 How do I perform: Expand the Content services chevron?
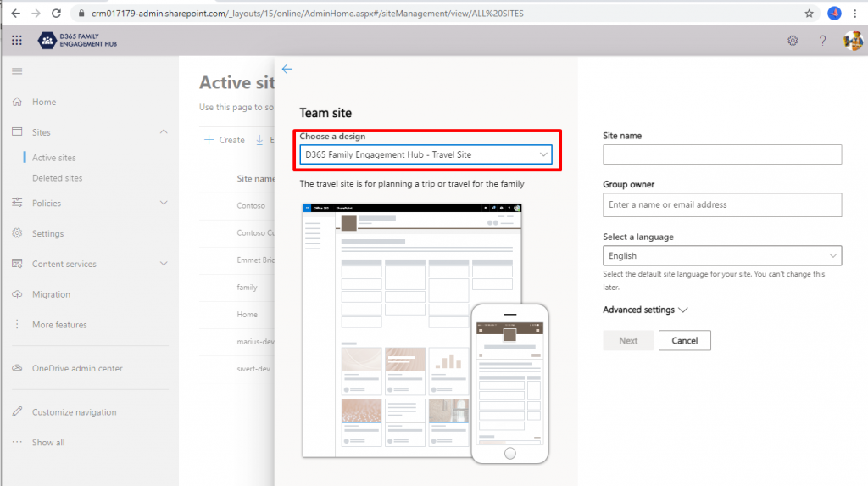[x=164, y=264]
